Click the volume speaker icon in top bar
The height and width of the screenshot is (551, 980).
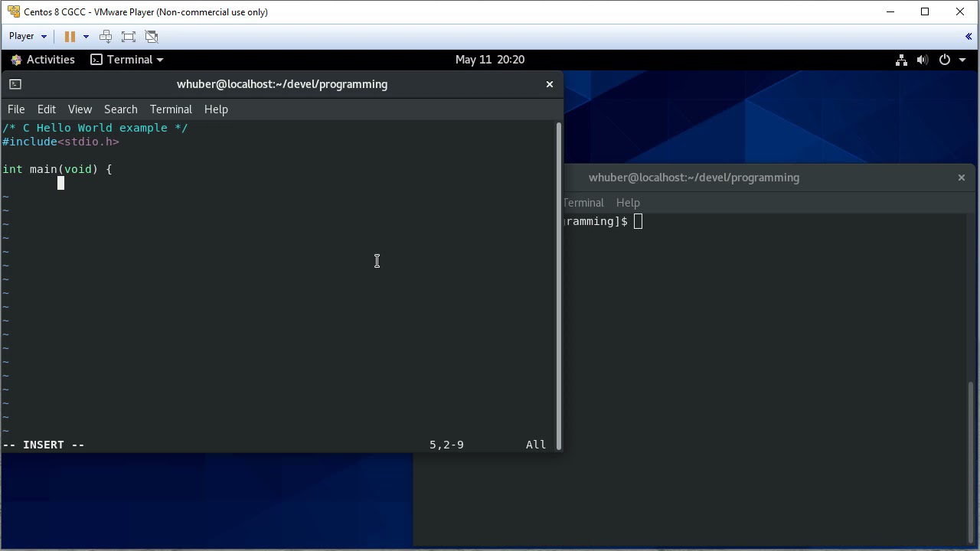(x=923, y=60)
